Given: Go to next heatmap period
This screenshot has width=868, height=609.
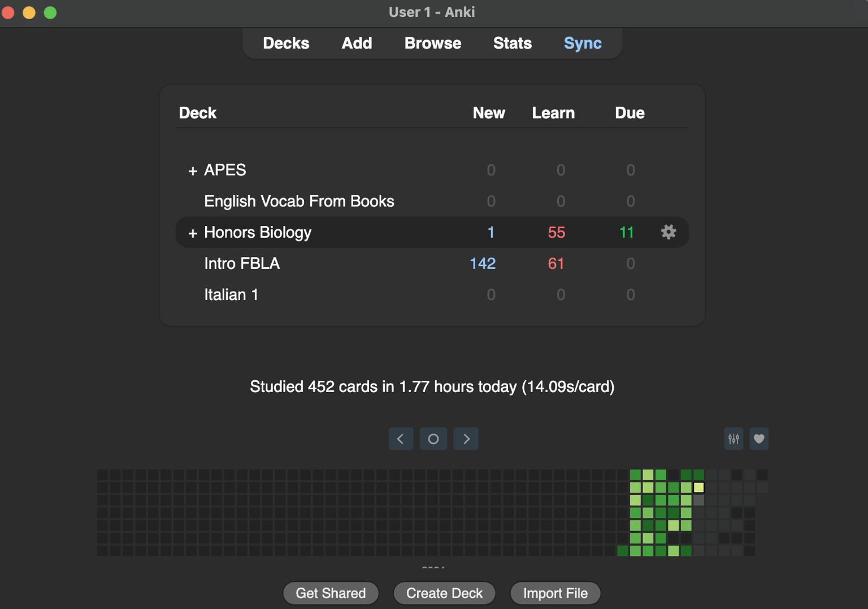Looking at the screenshot, I should coord(466,439).
